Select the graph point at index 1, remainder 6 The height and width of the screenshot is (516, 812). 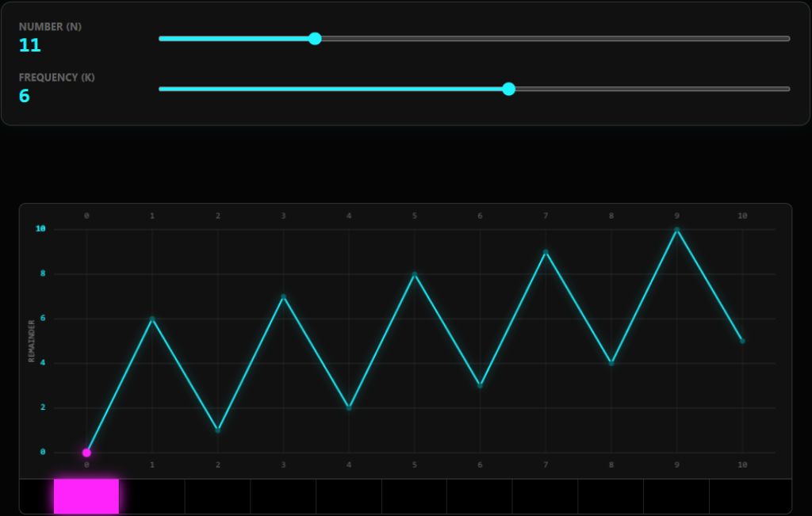click(152, 319)
